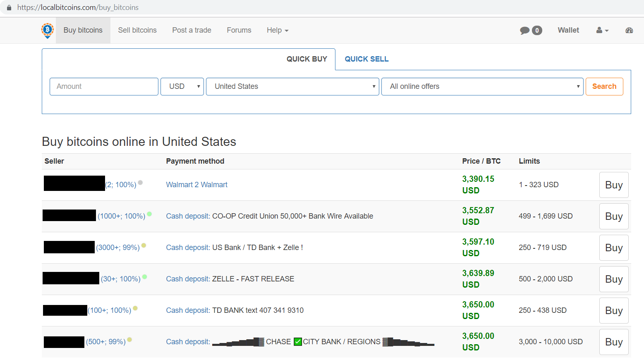
Task: Visit the Forums page
Action: (x=239, y=30)
